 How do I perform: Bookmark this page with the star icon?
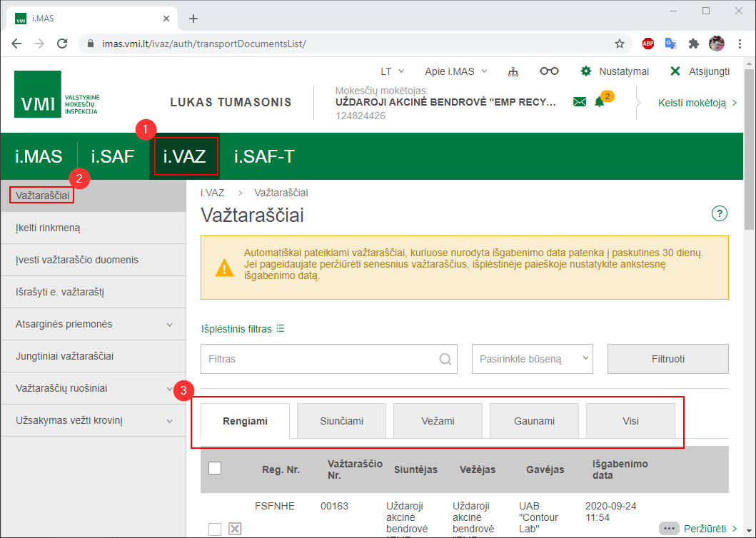click(620, 44)
